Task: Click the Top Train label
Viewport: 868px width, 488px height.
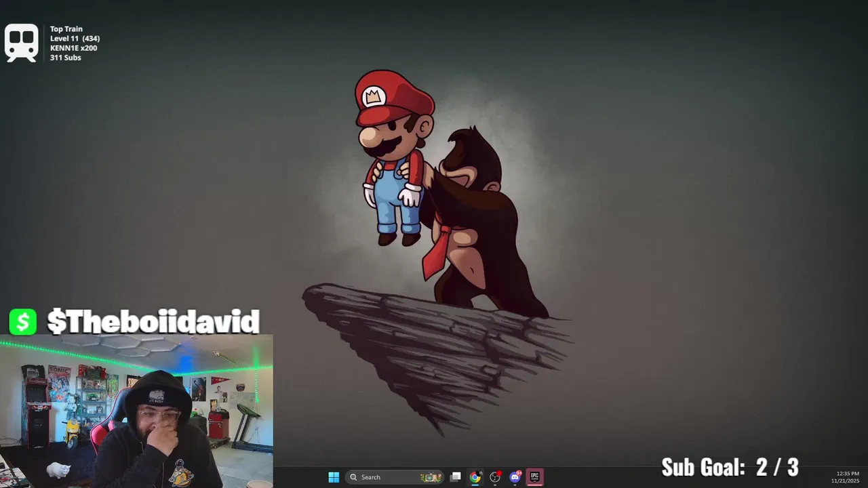Action: [66, 29]
